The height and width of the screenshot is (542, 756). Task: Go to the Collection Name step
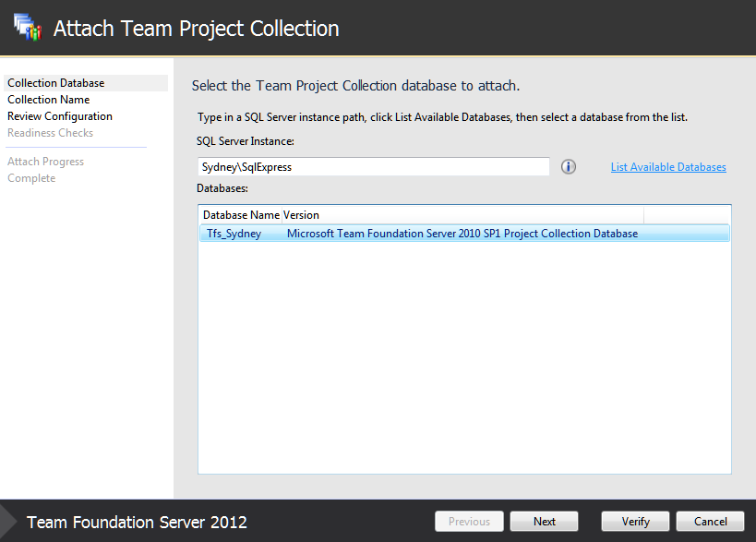(x=49, y=100)
